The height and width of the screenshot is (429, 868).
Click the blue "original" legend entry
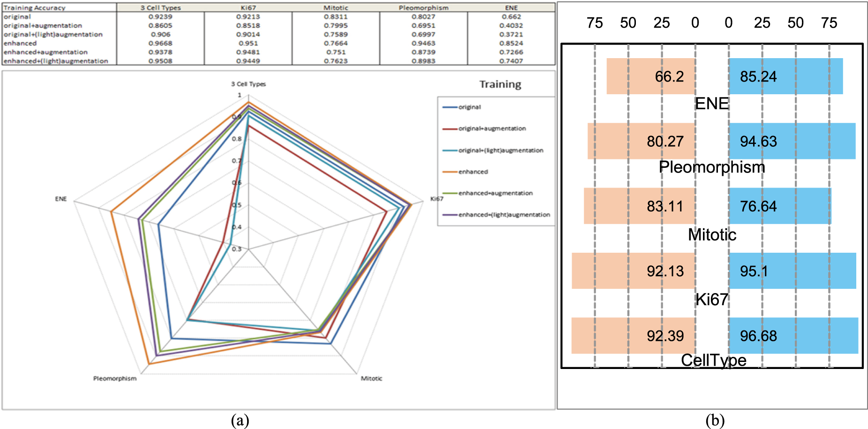pos(469,107)
